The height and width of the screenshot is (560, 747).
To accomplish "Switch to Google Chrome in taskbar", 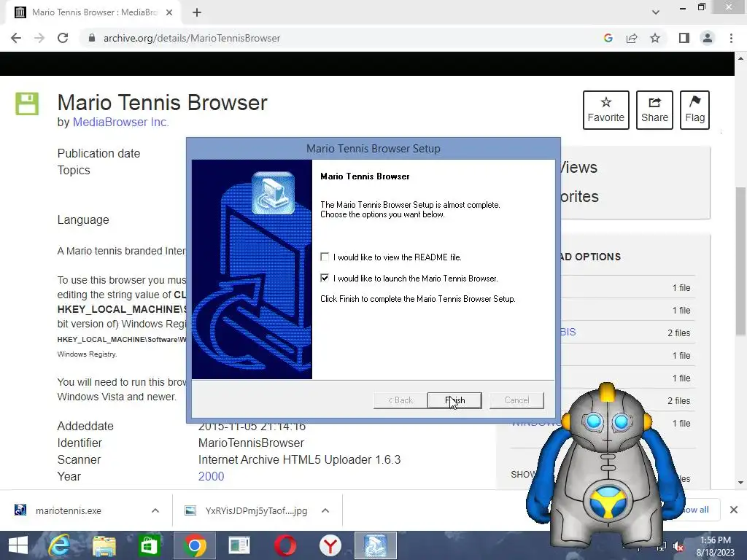I will 194,545.
